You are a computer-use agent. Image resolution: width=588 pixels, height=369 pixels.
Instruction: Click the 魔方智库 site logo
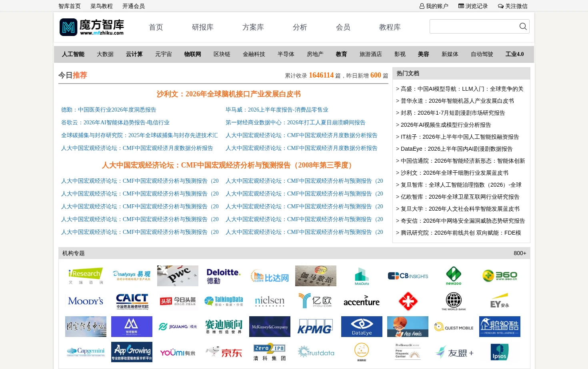(92, 27)
